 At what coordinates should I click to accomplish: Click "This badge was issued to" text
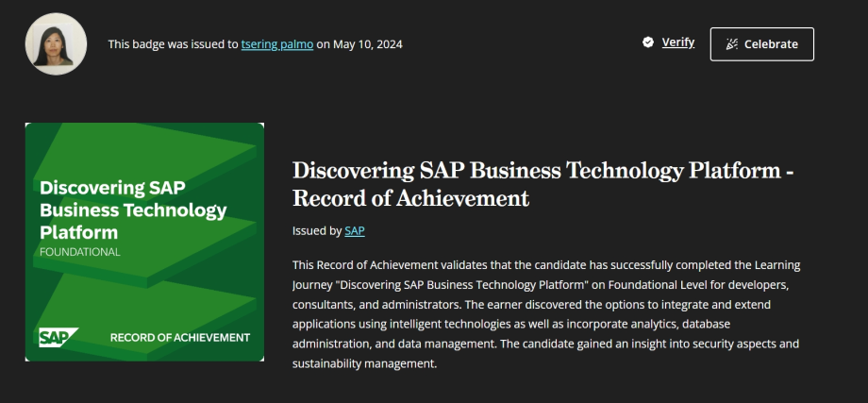click(173, 43)
